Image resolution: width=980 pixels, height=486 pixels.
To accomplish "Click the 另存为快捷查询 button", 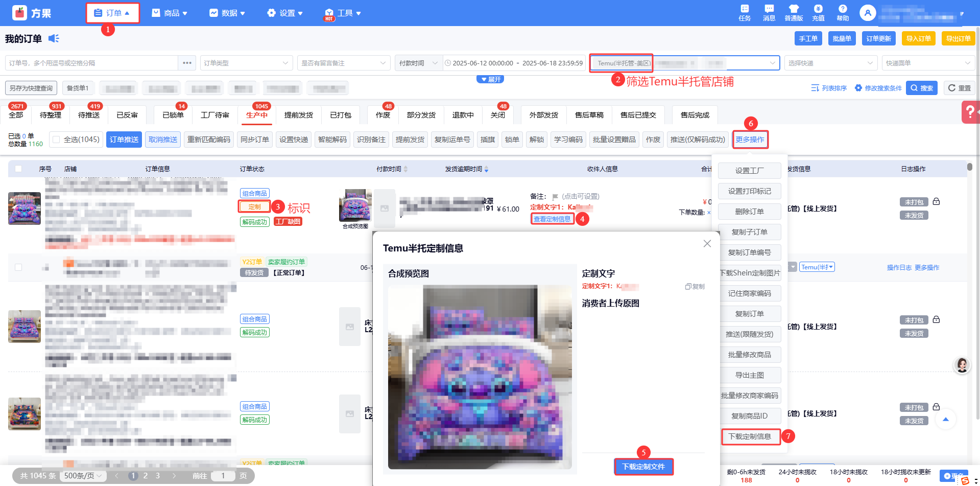I will [31, 88].
